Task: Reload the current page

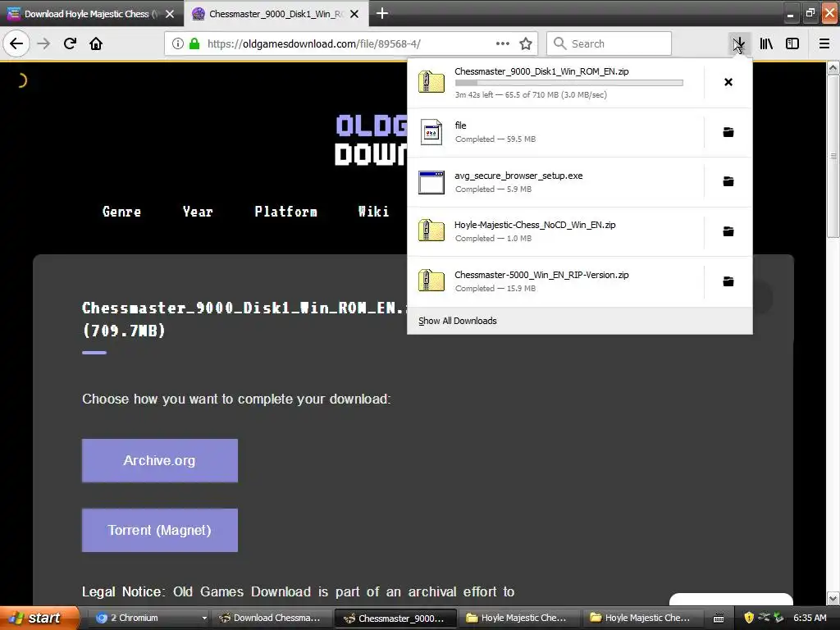Action: 71,43
